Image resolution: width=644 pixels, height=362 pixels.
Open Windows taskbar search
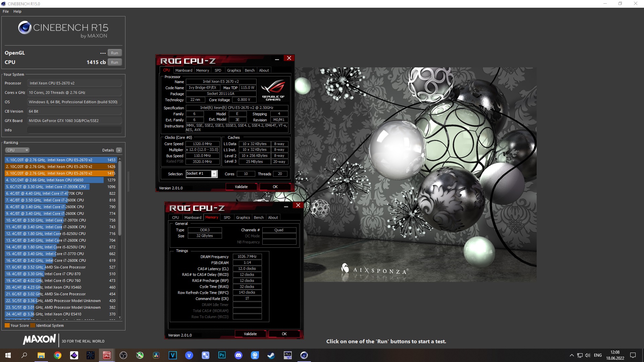click(24, 355)
